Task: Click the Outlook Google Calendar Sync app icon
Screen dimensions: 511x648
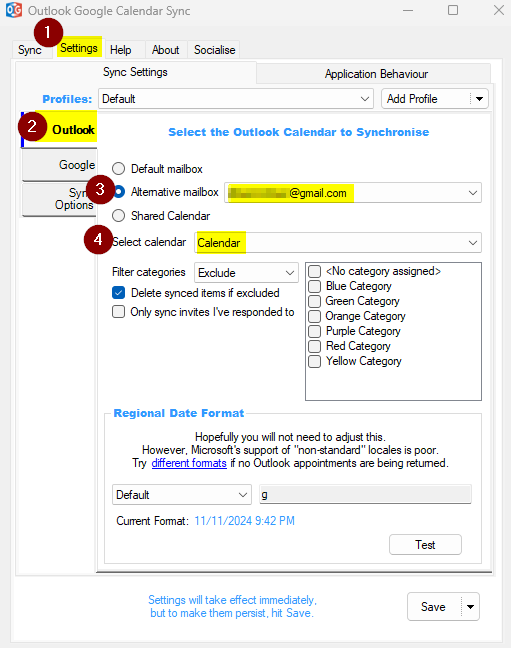Action: tap(14, 10)
